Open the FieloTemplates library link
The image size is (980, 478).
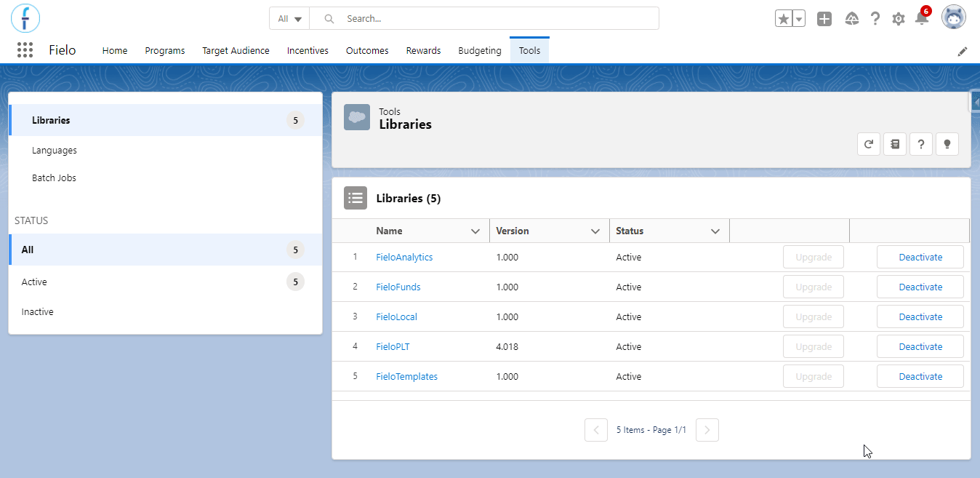point(406,377)
